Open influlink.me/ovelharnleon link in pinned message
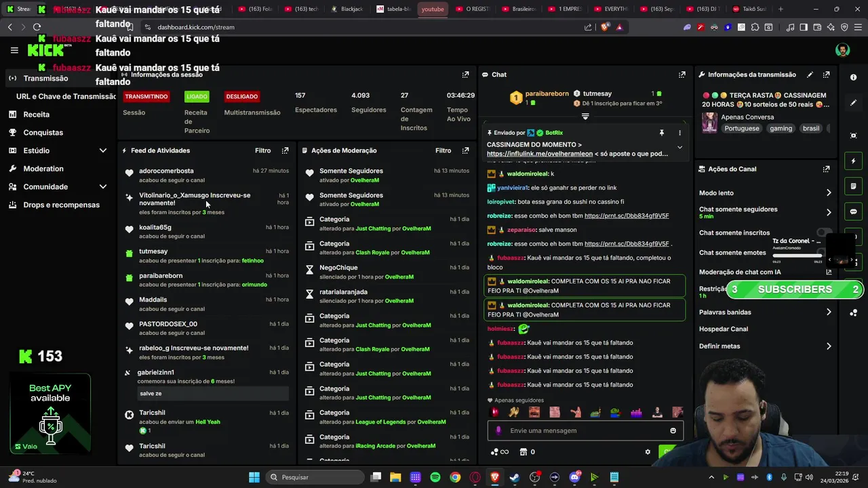The image size is (868, 488). pos(540,154)
